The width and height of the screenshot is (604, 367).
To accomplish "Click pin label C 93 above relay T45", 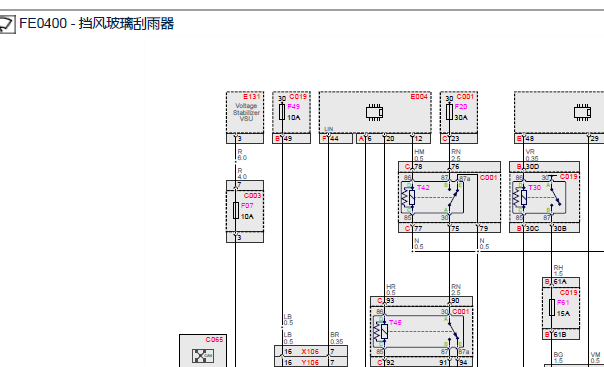I will tap(386, 301).
